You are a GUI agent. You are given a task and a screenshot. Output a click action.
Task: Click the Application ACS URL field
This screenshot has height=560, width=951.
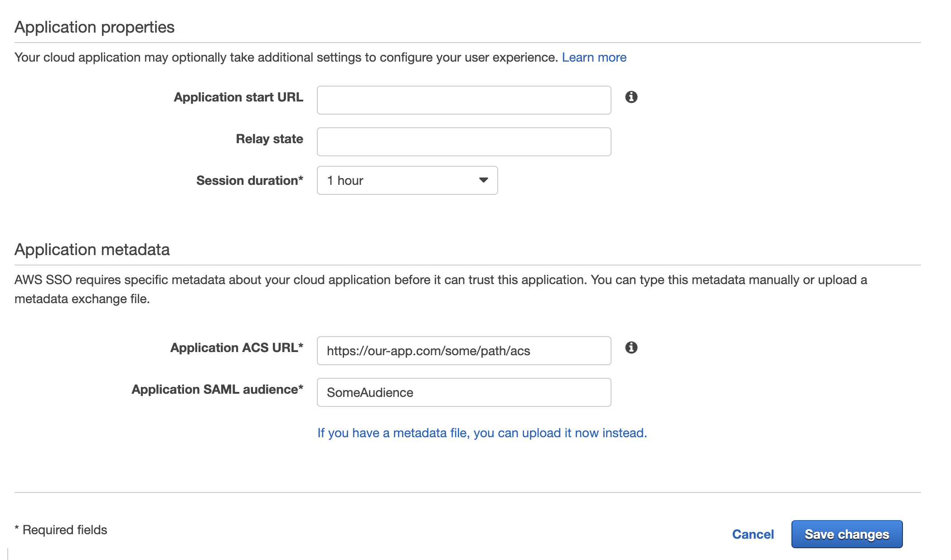pyautogui.click(x=464, y=351)
